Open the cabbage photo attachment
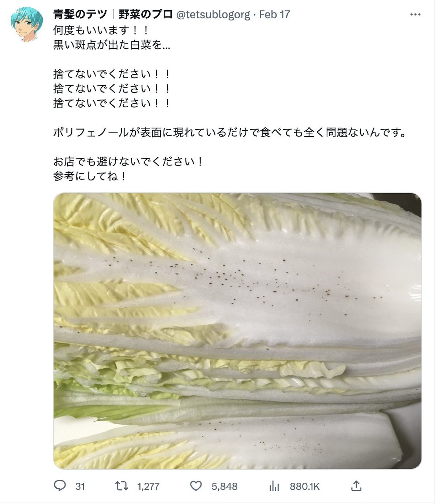This screenshot has height=504, width=439. tap(237, 331)
